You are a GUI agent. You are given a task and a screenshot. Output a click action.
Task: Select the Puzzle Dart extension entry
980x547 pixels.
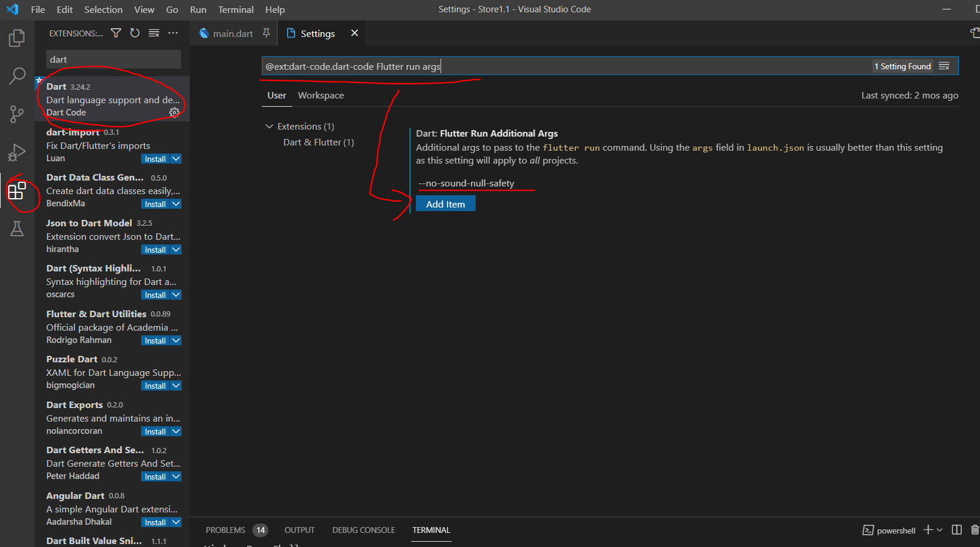(x=112, y=372)
